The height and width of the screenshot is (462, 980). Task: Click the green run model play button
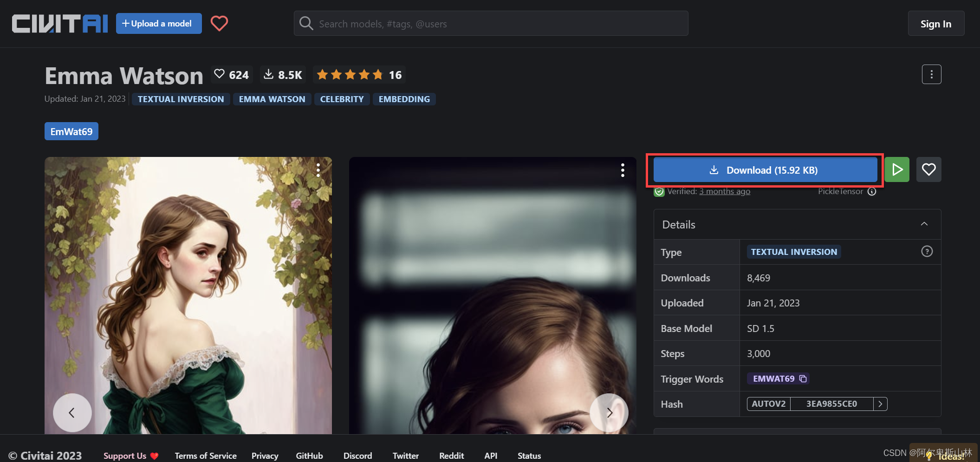897,169
